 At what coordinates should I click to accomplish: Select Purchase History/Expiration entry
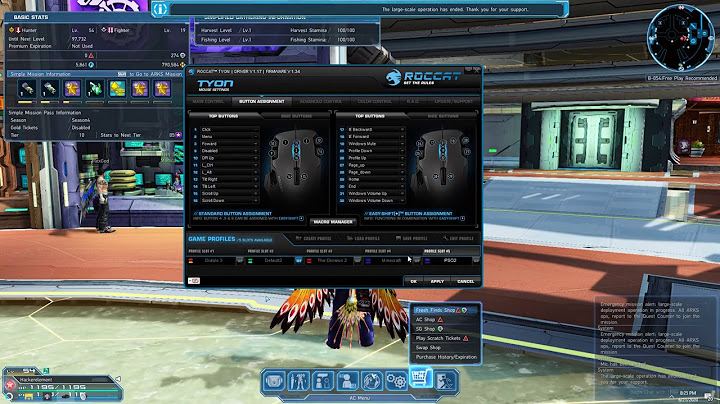444,357
